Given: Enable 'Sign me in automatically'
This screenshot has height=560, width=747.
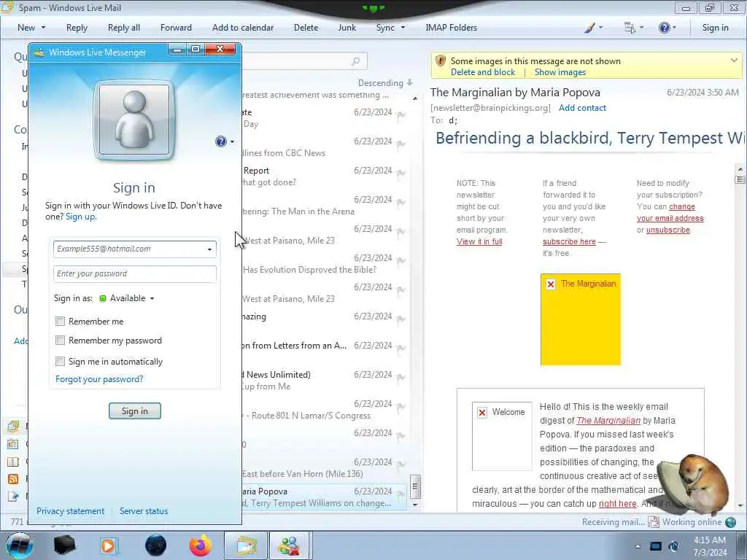Looking at the screenshot, I should 60,362.
